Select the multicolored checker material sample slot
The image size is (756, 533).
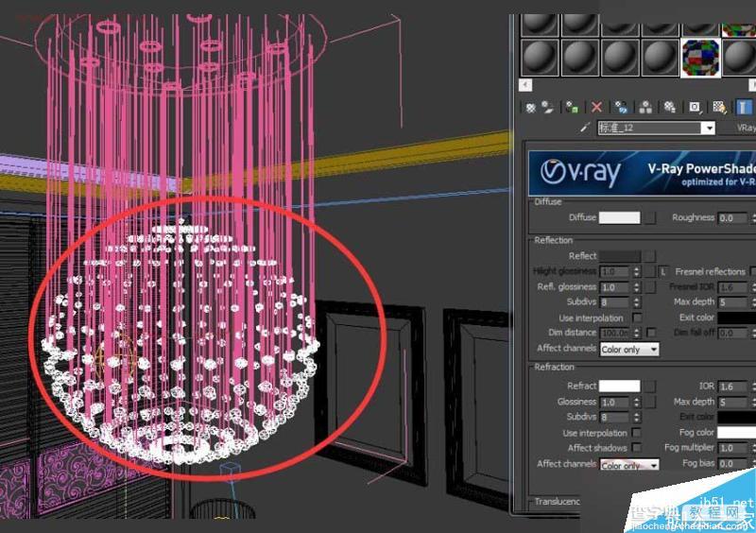[x=700, y=59]
